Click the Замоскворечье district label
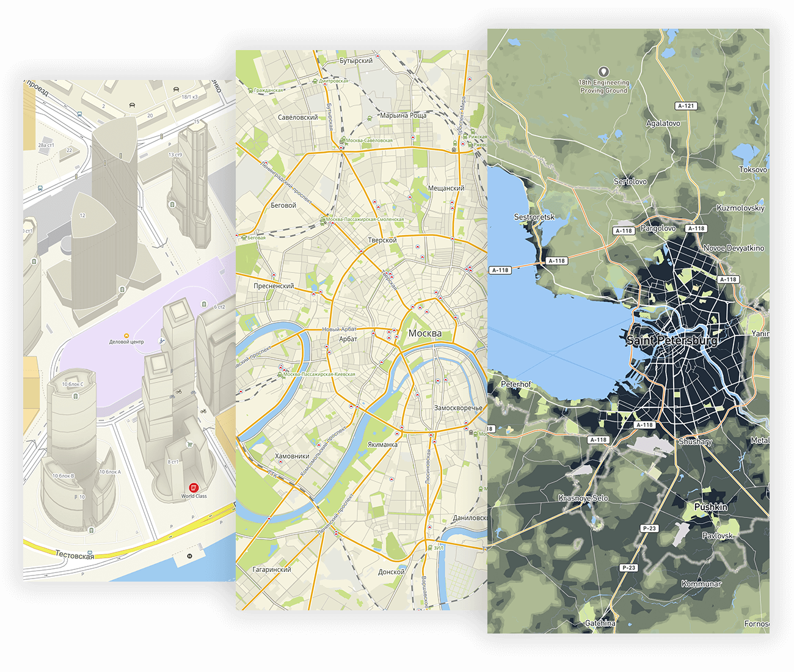 [x=458, y=408]
